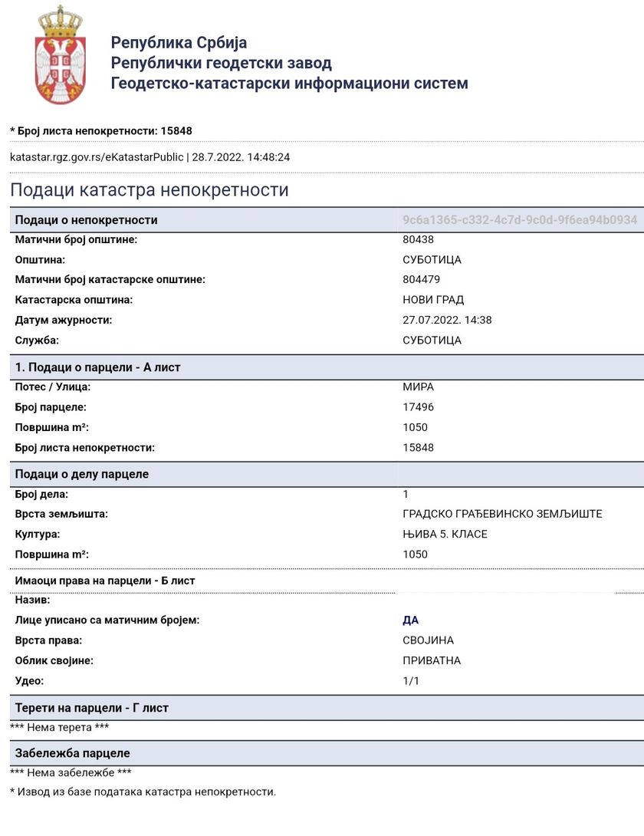Select the ЊИВА 5. КЛАСЕ culture value
644x836 pixels.
coord(445,534)
